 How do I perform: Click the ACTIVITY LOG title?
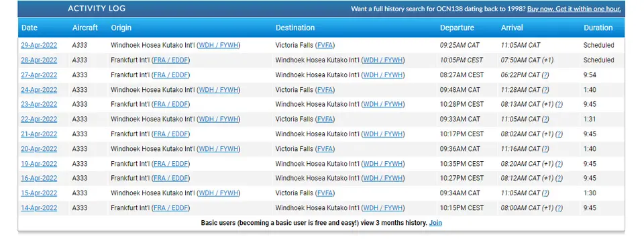pyautogui.click(x=97, y=9)
